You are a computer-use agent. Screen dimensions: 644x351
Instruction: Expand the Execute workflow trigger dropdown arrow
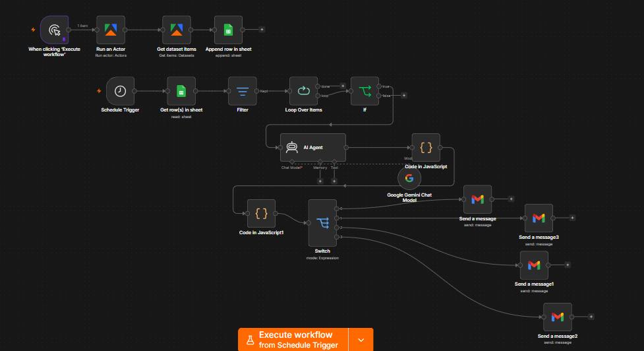[361, 340]
